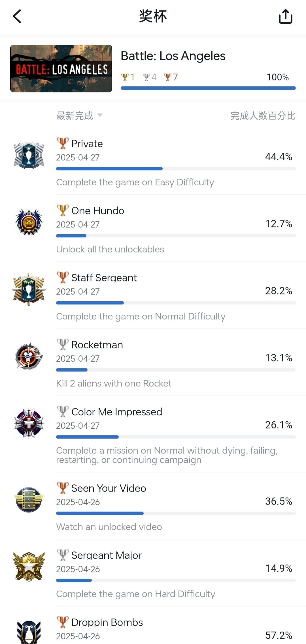Open the Rocketman trophy title
Image resolution: width=306 pixels, height=644 pixels.
tap(97, 345)
